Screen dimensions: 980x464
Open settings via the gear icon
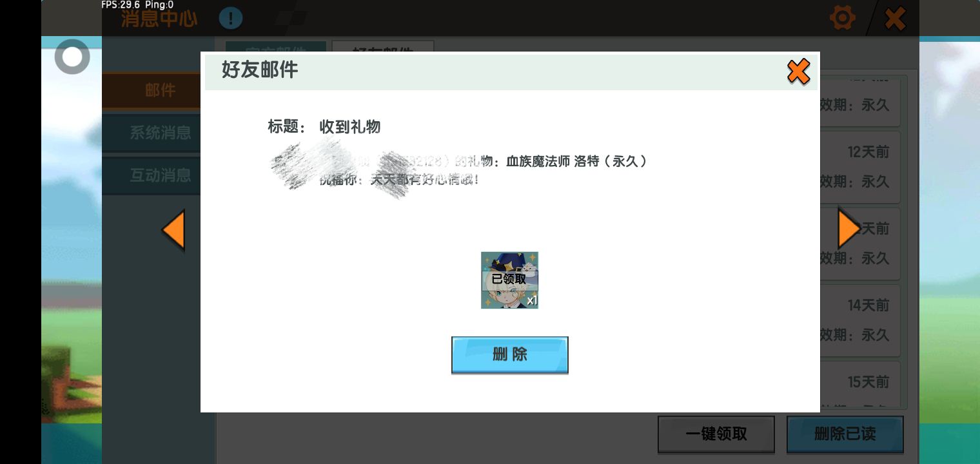(842, 18)
